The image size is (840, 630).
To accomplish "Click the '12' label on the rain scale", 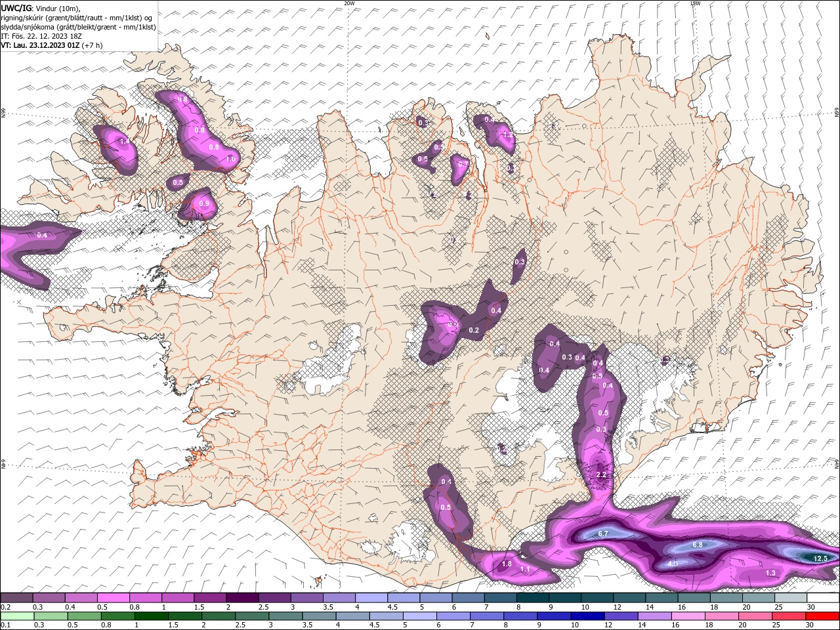I will click(x=608, y=625).
